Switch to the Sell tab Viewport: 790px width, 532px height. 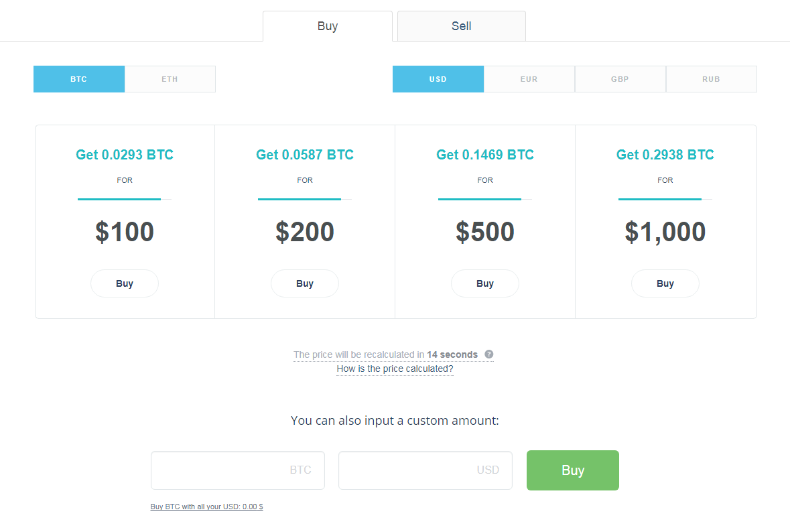point(462,26)
